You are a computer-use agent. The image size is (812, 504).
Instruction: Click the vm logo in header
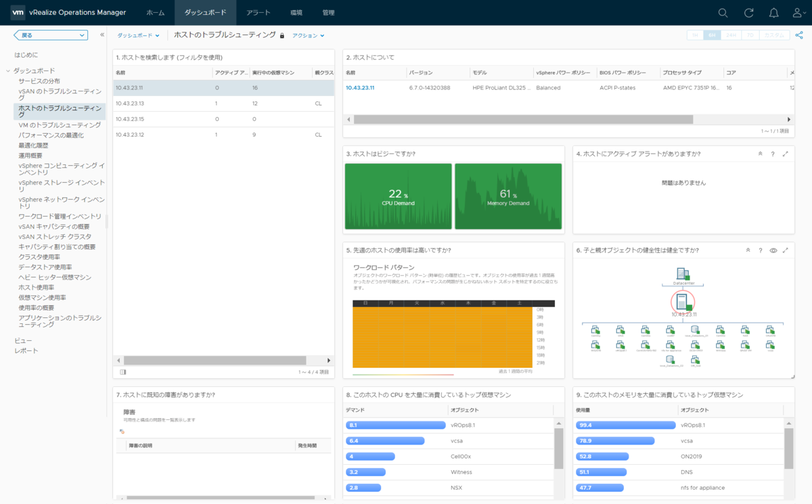tap(18, 12)
